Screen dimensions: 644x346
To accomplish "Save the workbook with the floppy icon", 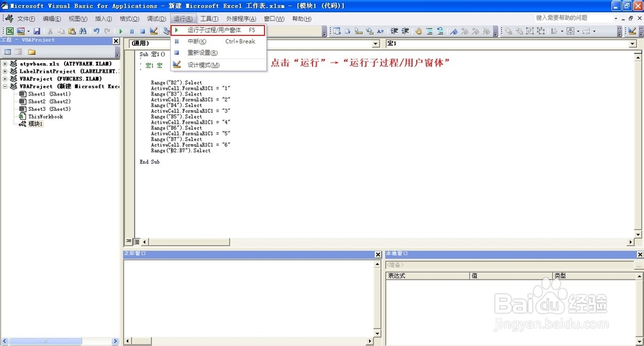I will (37, 31).
